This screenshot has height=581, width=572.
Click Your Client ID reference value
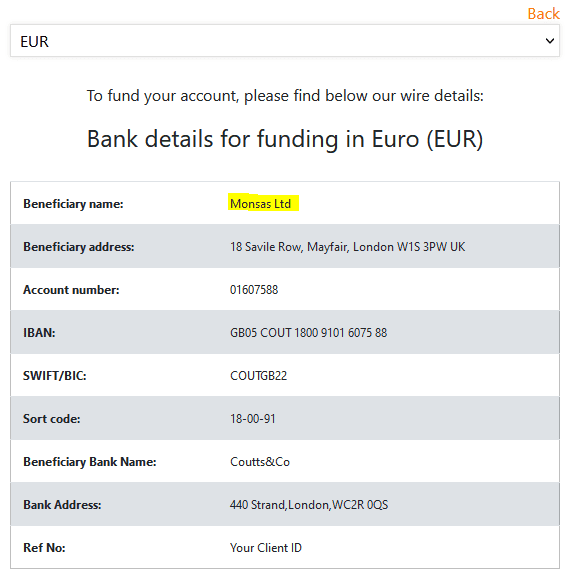point(266,548)
